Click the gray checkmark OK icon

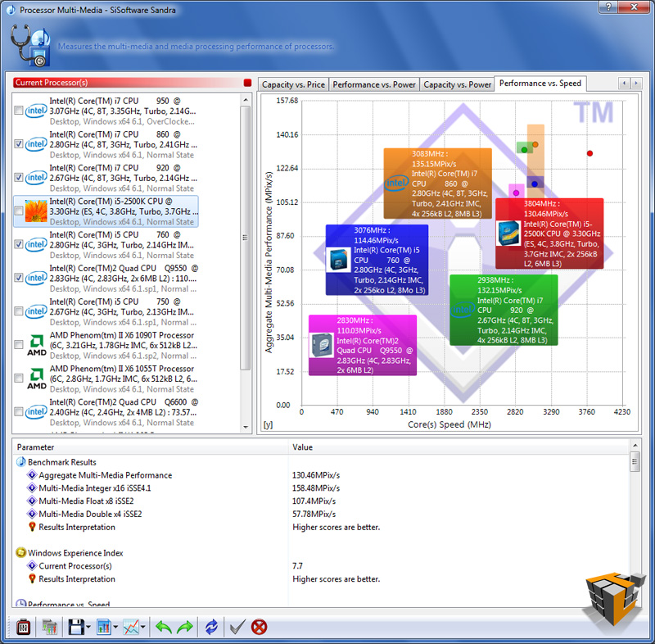click(x=237, y=627)
